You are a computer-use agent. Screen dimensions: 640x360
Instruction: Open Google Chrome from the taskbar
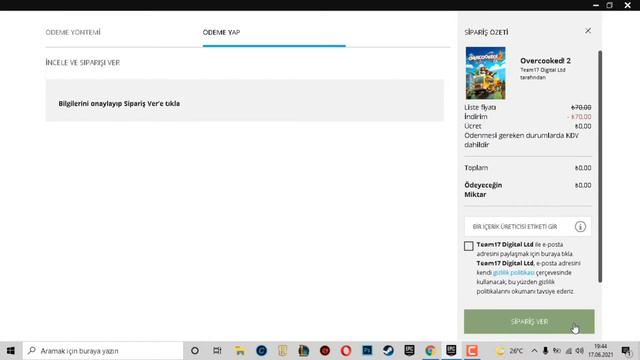pyautogui.click(x=430, y=351)
